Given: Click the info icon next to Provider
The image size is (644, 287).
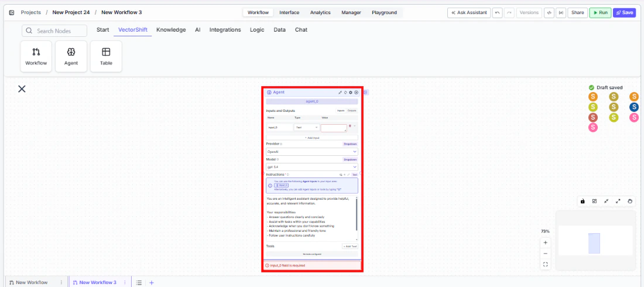Looking at the screenshot, I should [x=281, y=144].
